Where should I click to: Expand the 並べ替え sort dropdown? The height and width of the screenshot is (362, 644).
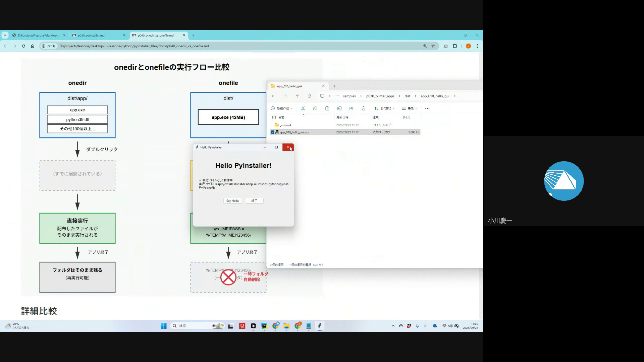pos(384,108)
